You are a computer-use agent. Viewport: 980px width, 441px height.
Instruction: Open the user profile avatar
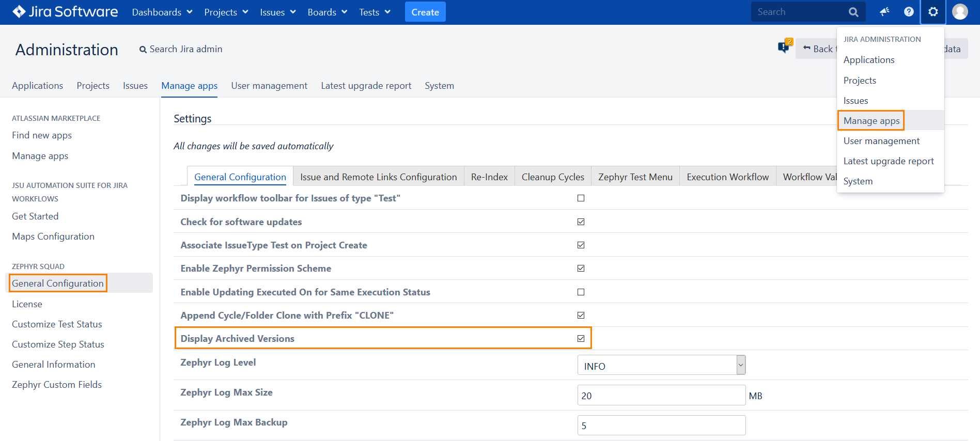[x=960, y=11]
